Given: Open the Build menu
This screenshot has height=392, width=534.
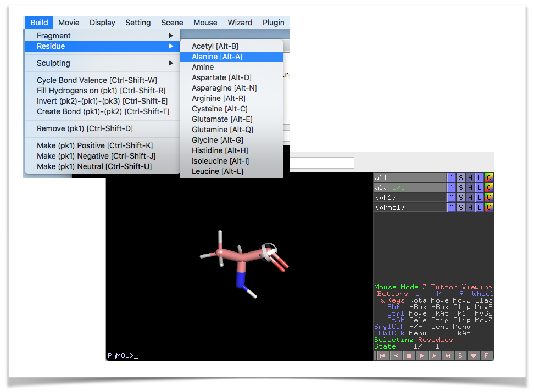Looking at the screenshot, I should coord(39,23).
